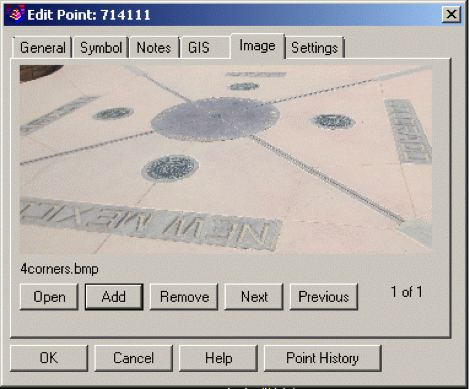Open Help for this dialog
The width and height of the screenshot is (469, 389).
(218, 358)
